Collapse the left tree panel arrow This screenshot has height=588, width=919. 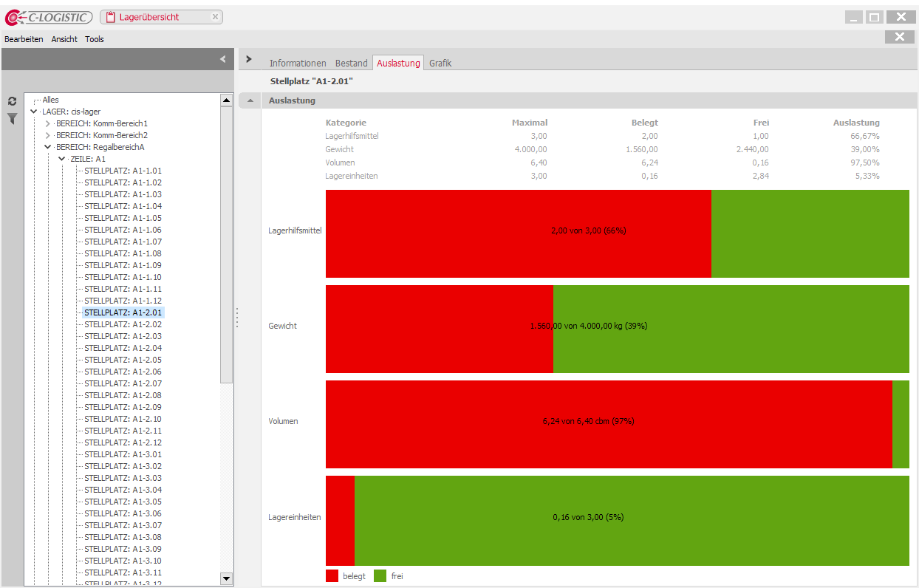click(223, 59)
